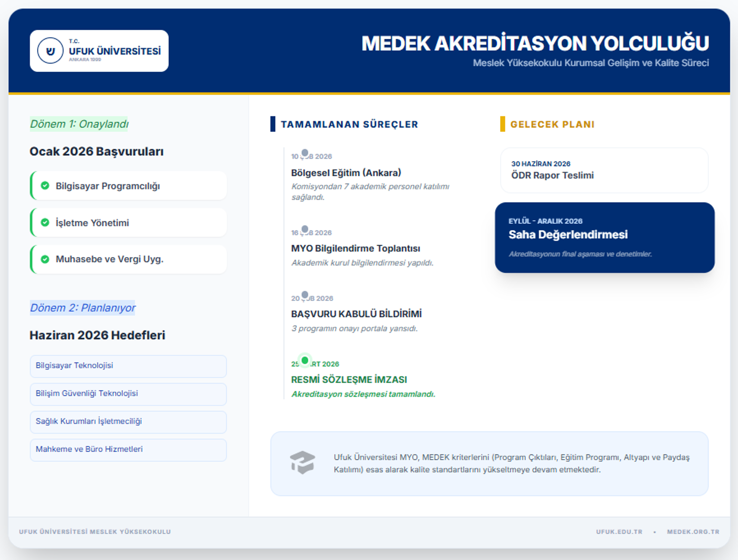Click the Dönem 2: Planlanıyor label

click(x=82, y=308)
